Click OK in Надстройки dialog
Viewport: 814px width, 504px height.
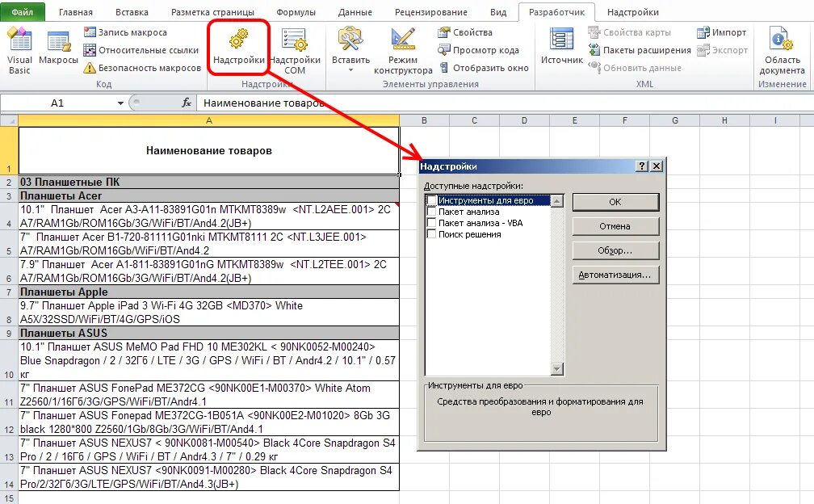pyautogui.click(x=615, y=202)
